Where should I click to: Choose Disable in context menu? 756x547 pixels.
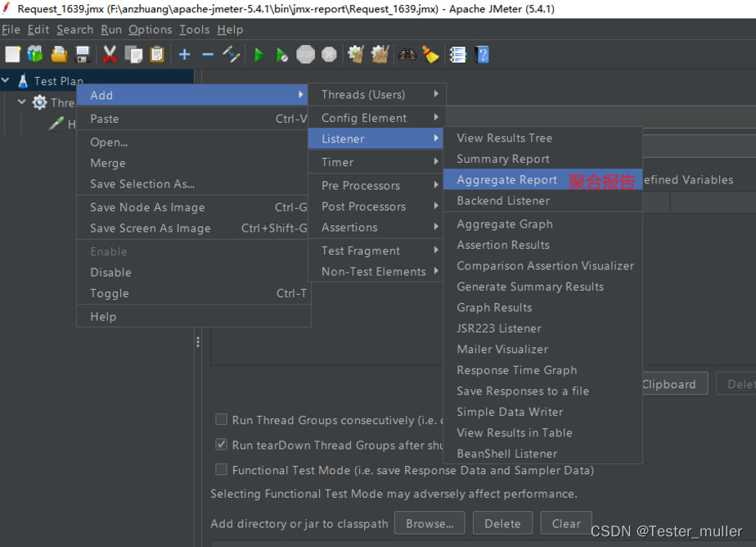pyautogui.click(x=193, y=273)
